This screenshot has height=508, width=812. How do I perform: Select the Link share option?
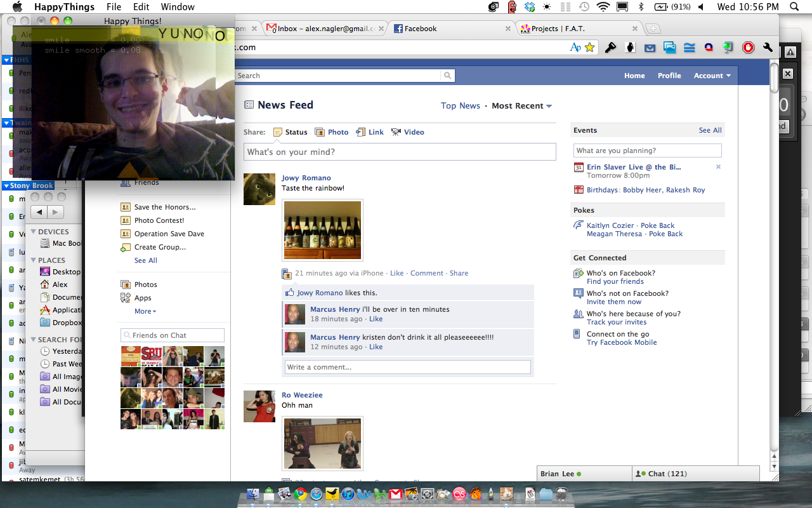point(370,132)
